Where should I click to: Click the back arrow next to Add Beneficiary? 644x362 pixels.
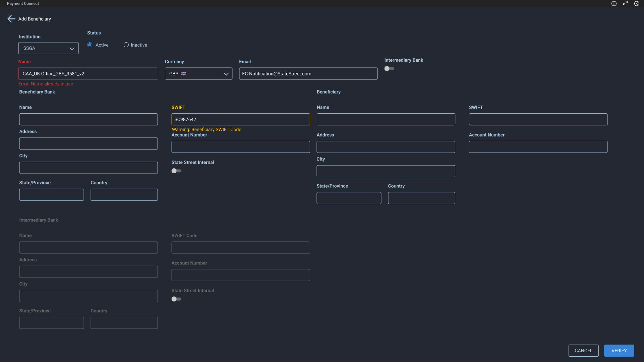click(x=11, y=19)
